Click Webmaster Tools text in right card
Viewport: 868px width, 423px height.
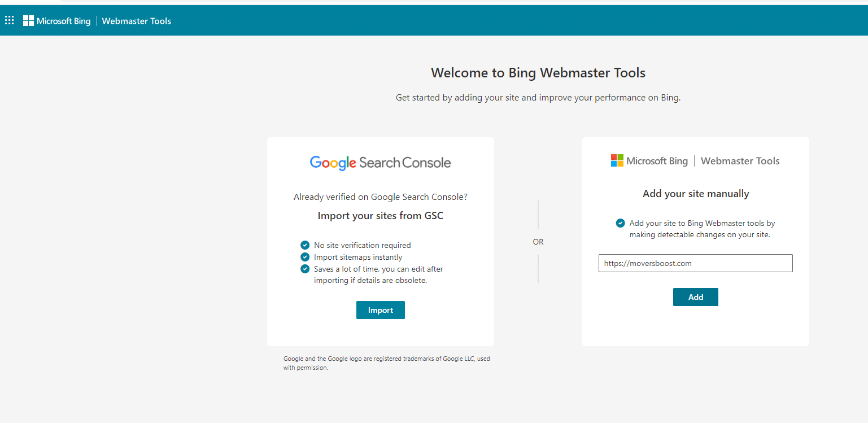click(740, 161)
